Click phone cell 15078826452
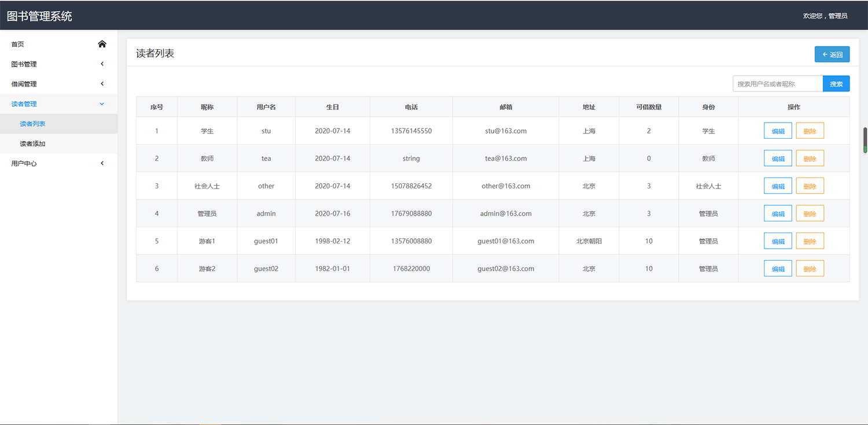This screenshot has width=868, height=425. [411, 186]
